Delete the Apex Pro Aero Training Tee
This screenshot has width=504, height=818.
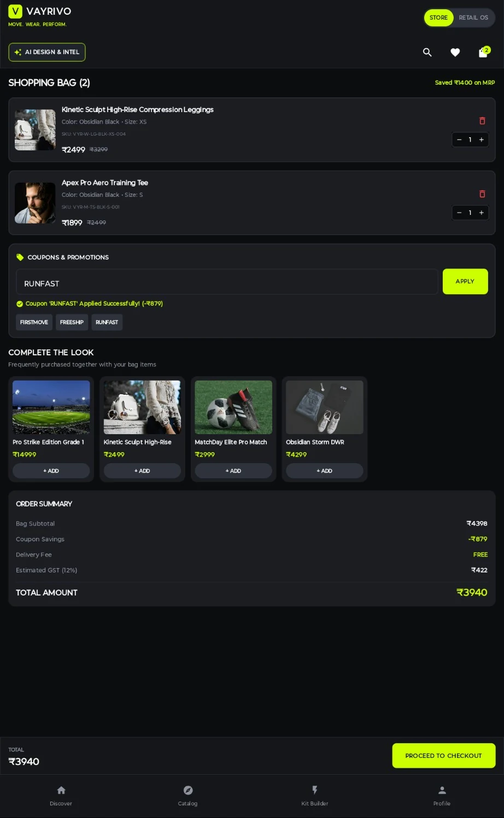(x=482, y=194)
